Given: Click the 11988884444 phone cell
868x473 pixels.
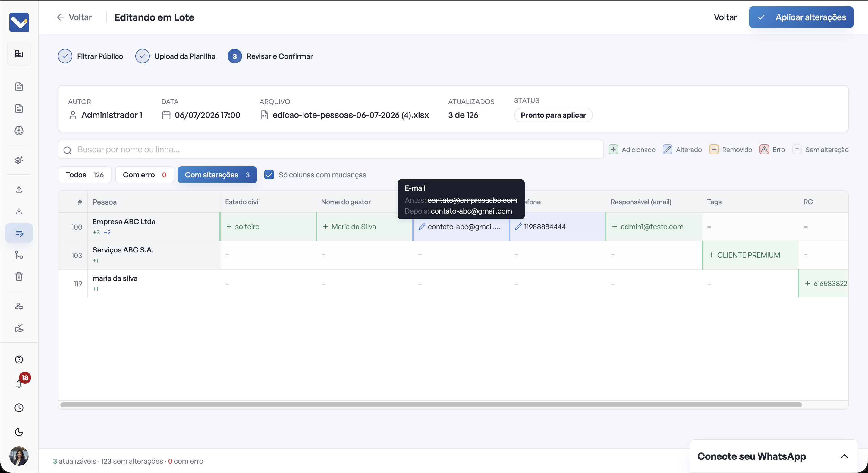Looking at the screenshot, I should (557, 227).
